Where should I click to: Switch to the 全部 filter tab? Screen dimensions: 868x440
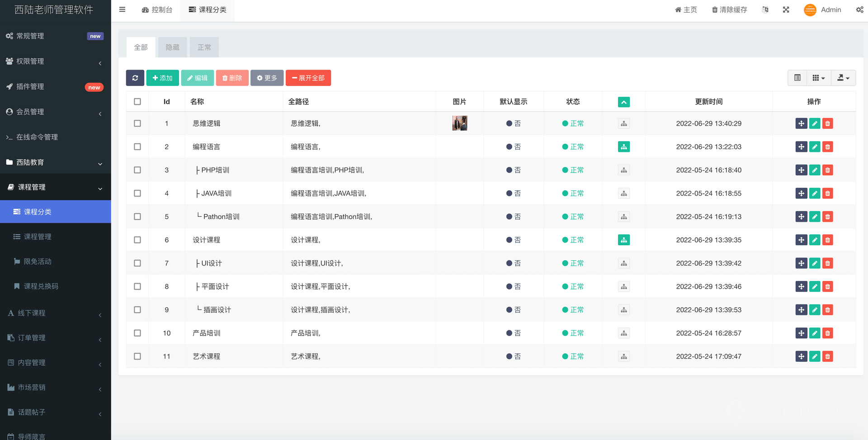point(141,47)
